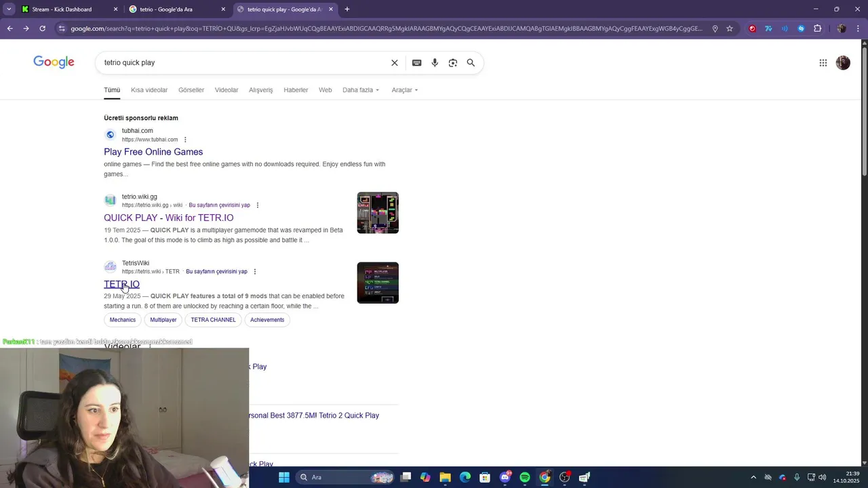This screenshot has width=868, height=488.
Task: Switch to the tetrio - Google'da Ara tab
Action: [x=178, y=9]
